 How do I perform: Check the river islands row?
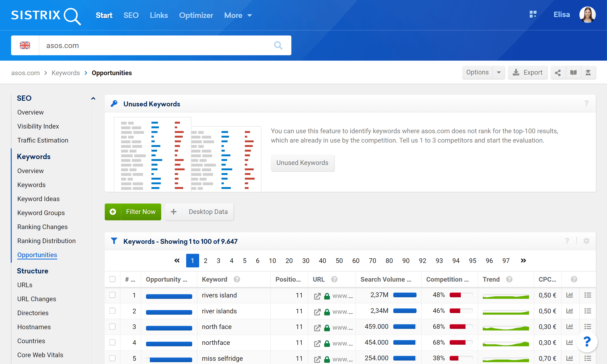point(112,311)
